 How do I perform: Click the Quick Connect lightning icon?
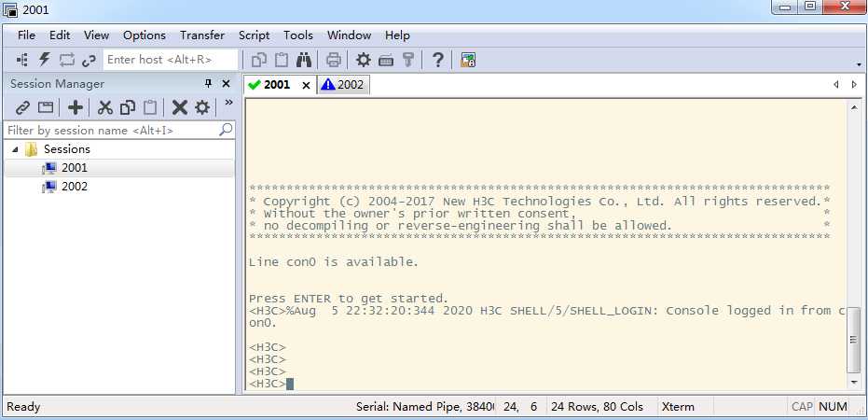45,60
